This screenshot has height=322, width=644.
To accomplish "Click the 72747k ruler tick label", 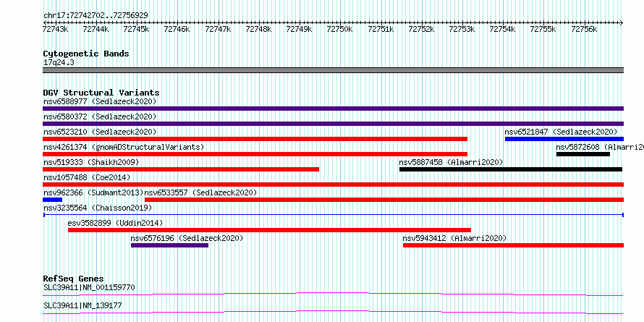I will [x=218, y=29].
